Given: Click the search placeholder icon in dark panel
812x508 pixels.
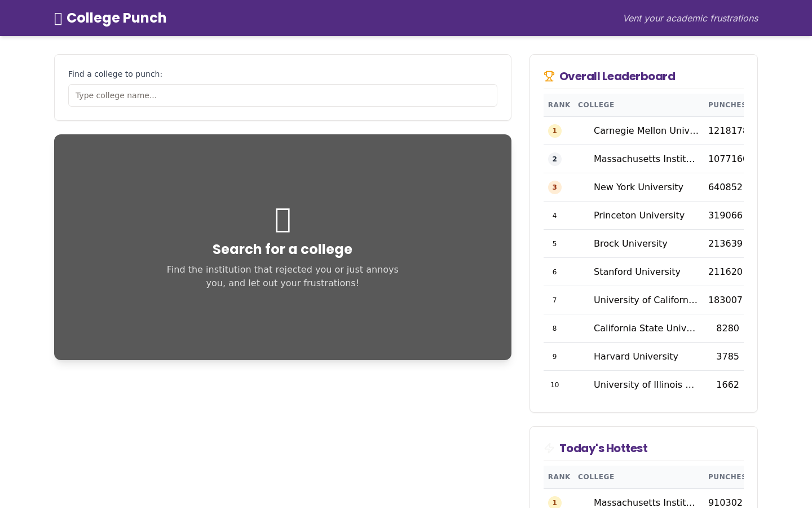Looking at the screenshot, I should coord(283,220).
